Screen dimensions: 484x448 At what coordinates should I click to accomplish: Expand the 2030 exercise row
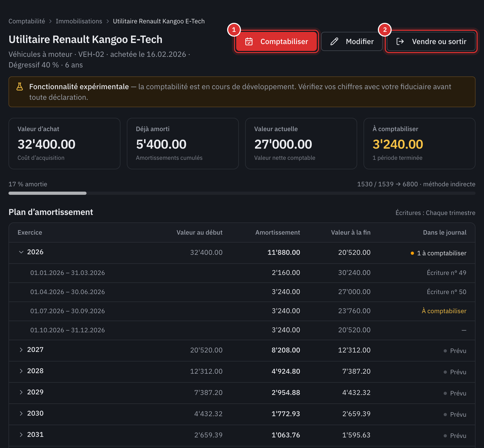point(21,413)
